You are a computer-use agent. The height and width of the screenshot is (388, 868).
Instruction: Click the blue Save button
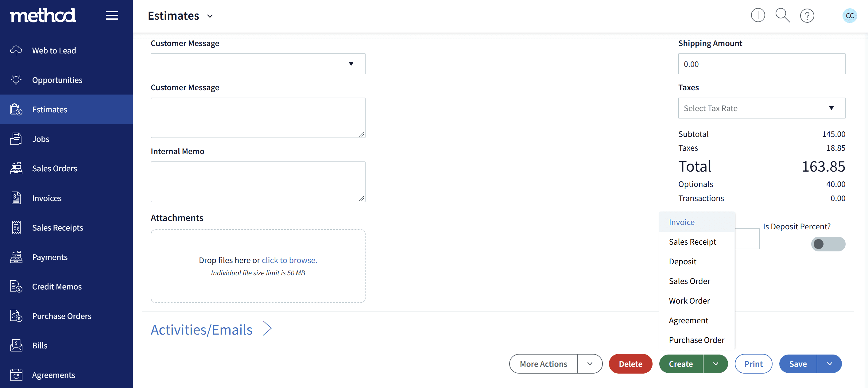[x=798, y=364]
